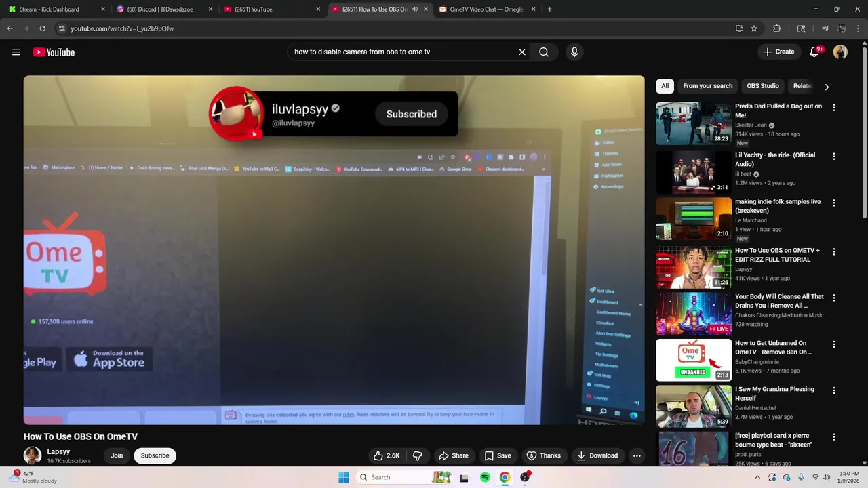Click the Chrome address bar URL
The height and width of the screenshot is (488, 868).
(x=122, y=28)
